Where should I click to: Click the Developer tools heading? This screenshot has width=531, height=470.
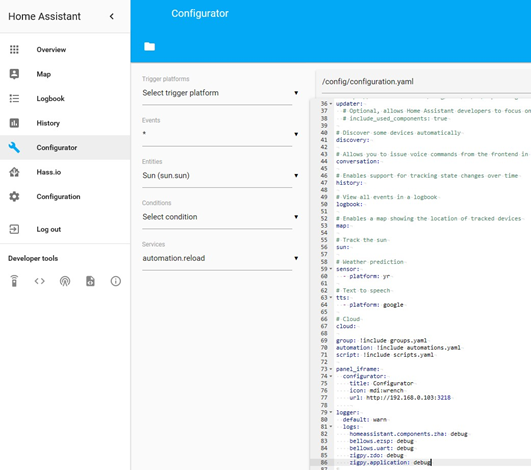click(33, 258)
